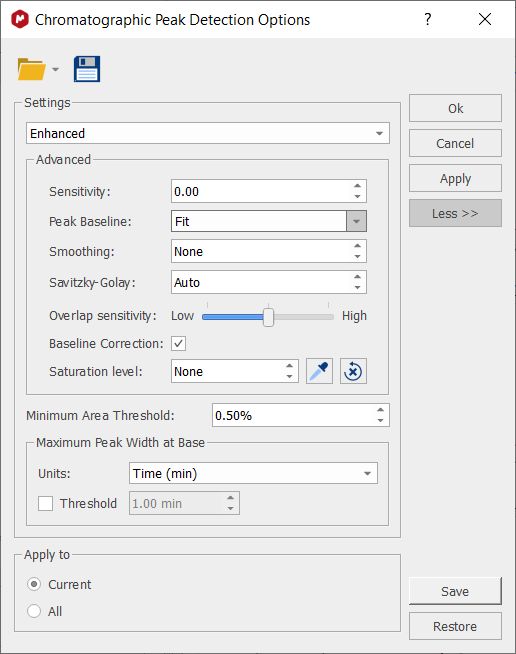Click the disabled 1.00 min threshold field
516x654 pixels.
pyautogui.click(x=184, y=503)
